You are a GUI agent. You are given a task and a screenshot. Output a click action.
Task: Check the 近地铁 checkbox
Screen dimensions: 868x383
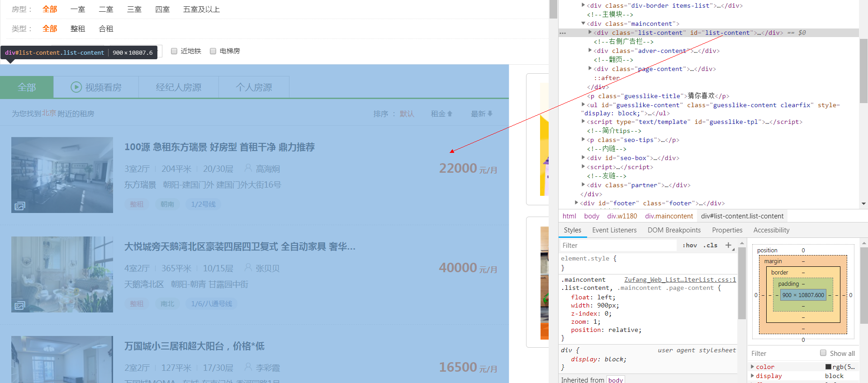click(x=174, y=51)
